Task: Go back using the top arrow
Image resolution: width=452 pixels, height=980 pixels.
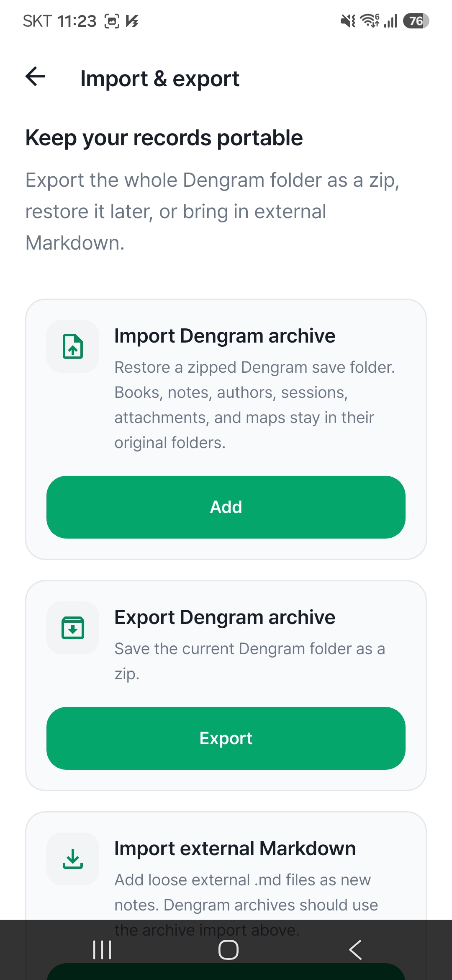Action: (x=36, y=77)
